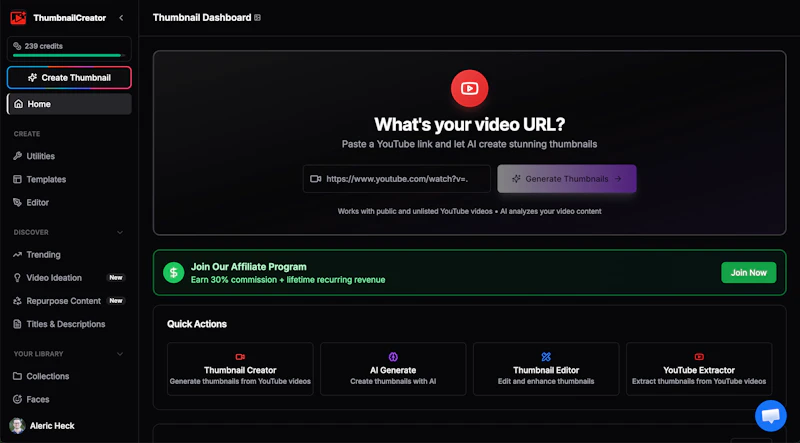Screen dimensions: 800x443
Task: Open the YouTube Extractor quick action card
Action: point(699,369)
